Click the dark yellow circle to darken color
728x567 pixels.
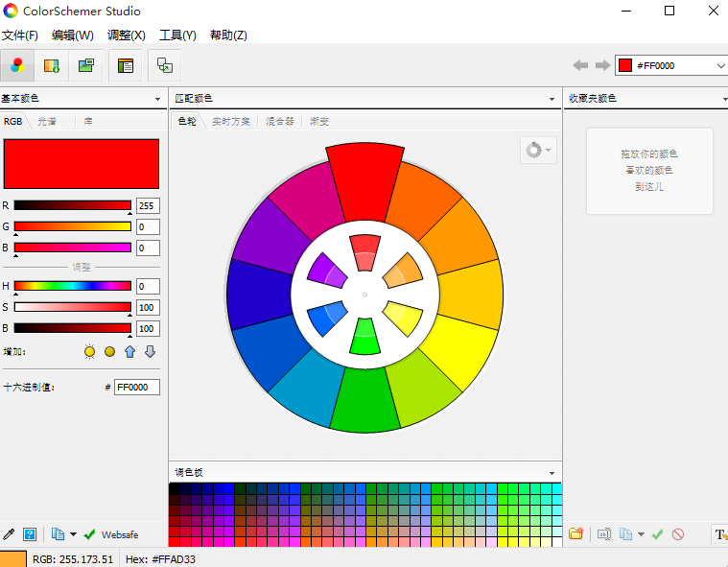coord(109,352)
